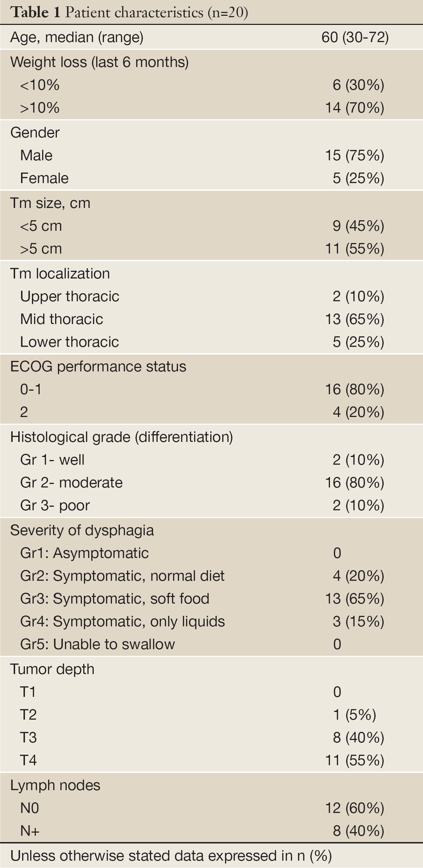Click the Gr 2- moderate row label
Image resolution: width=423 pixels, height=868 pixels.
pos(72,483)
